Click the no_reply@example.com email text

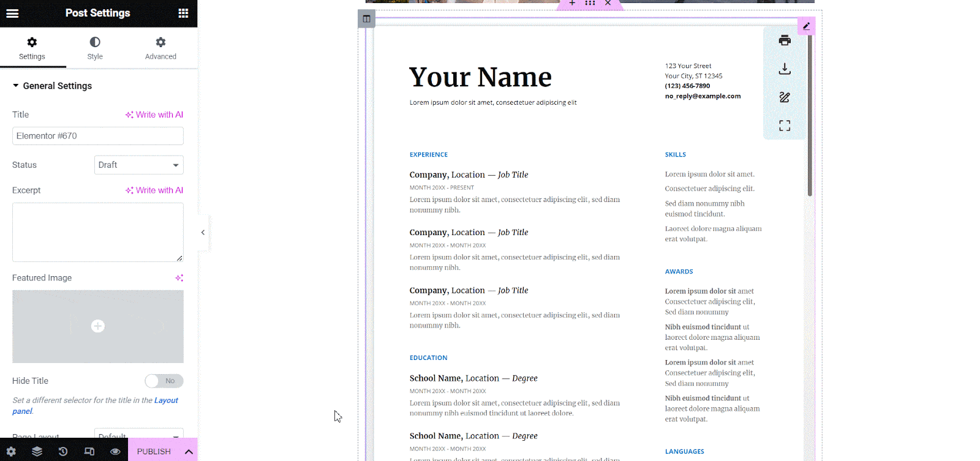pyautogui.click(x=703, y=96)
